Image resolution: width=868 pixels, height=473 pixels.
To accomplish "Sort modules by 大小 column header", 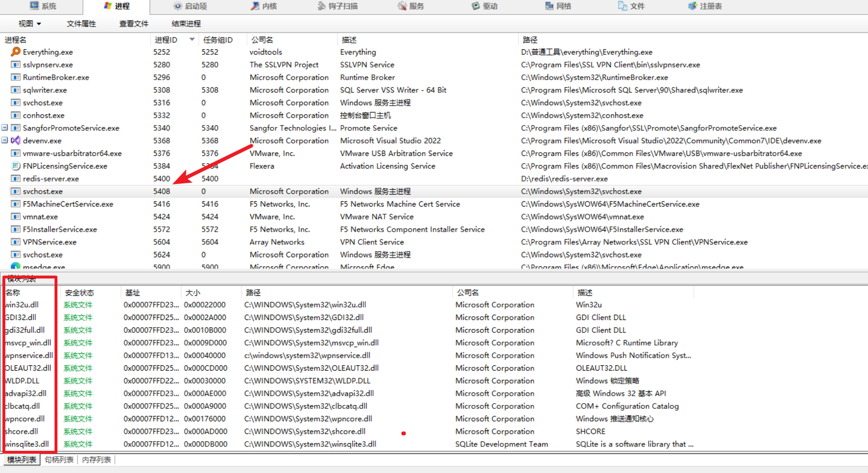I will pyautogui.click(x=211, y=292).
